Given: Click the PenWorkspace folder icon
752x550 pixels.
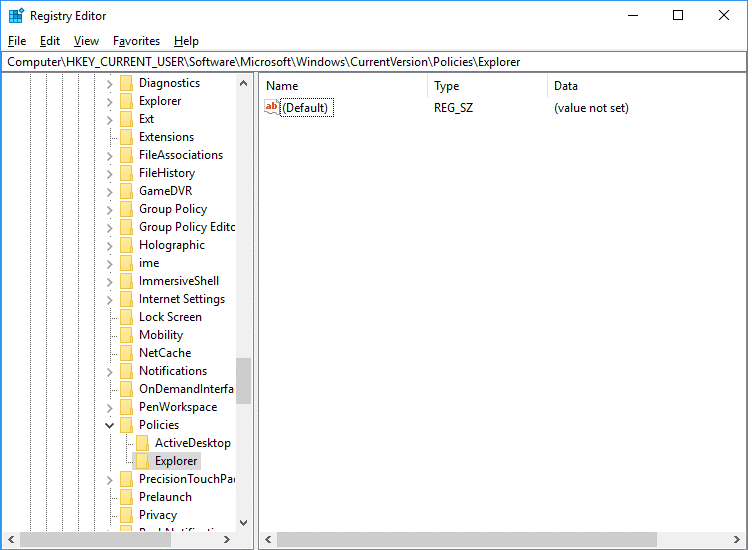Looking at the screenshot, I should click(x=127, y=407).
